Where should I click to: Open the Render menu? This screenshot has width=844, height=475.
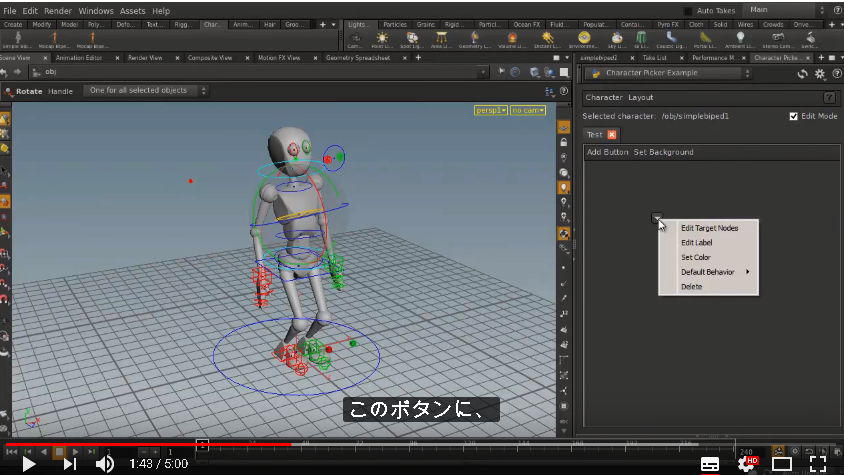pos(58,11)
